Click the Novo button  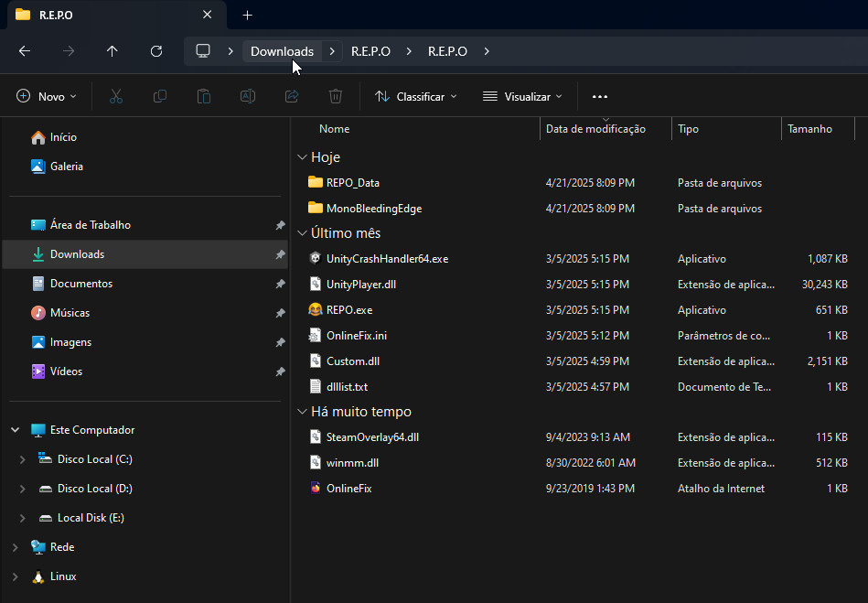point(47,96)
